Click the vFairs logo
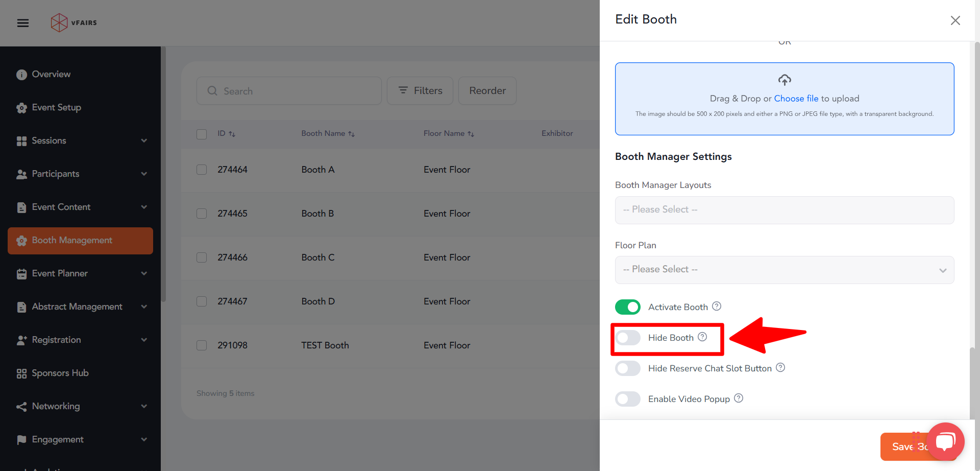The width and height of the screenshot is (980, 471). pyautogui.click(x=74, y=23)
